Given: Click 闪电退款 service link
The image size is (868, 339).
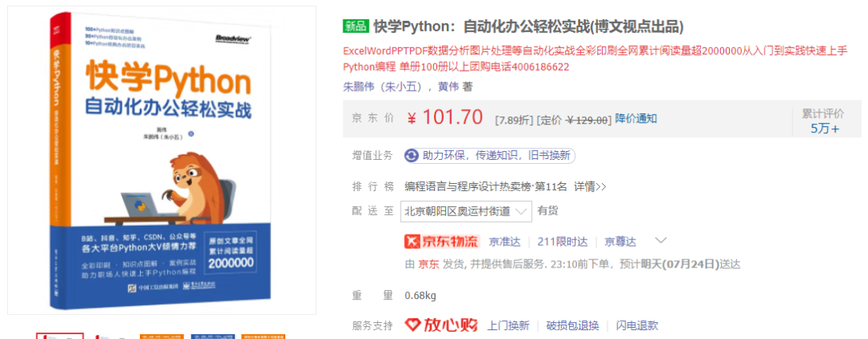Looking at the screenshot, I should click(637, 325).
